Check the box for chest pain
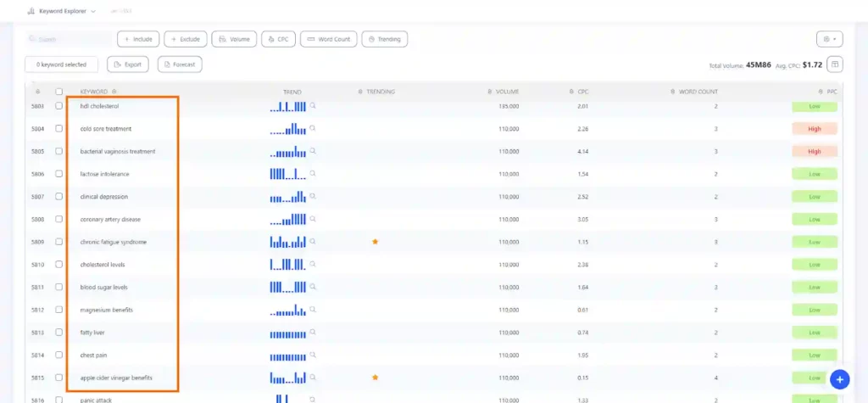The image size is (868, 403). [x=59, y=355]
